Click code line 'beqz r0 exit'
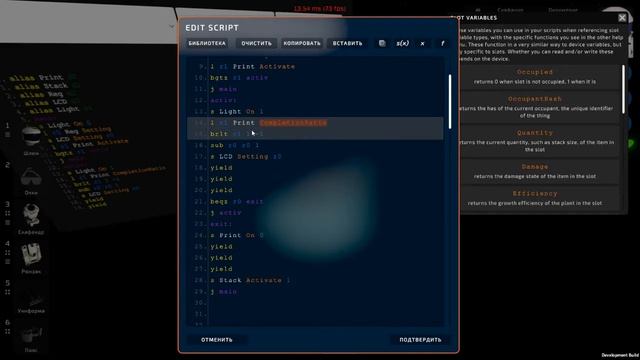Screen dimensions: 640x360 (x=237, y=202)
